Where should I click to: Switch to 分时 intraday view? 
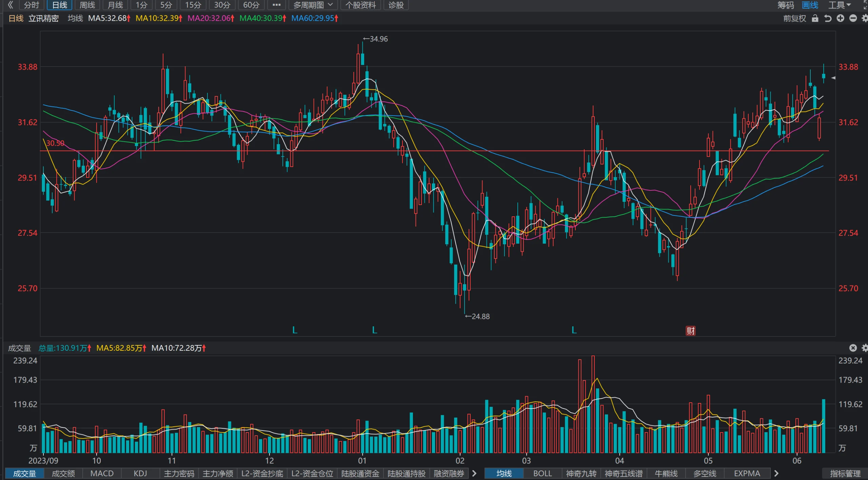click(x=32, y=5)
